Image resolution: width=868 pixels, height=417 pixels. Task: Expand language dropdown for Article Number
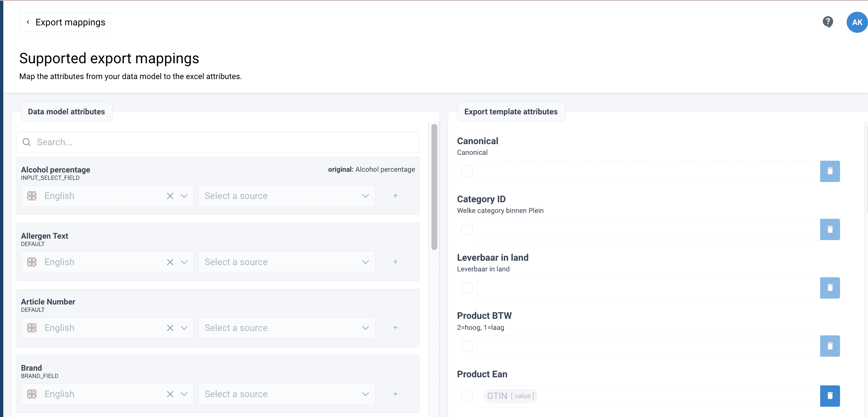pyautogui.click(x=184, y=328)
